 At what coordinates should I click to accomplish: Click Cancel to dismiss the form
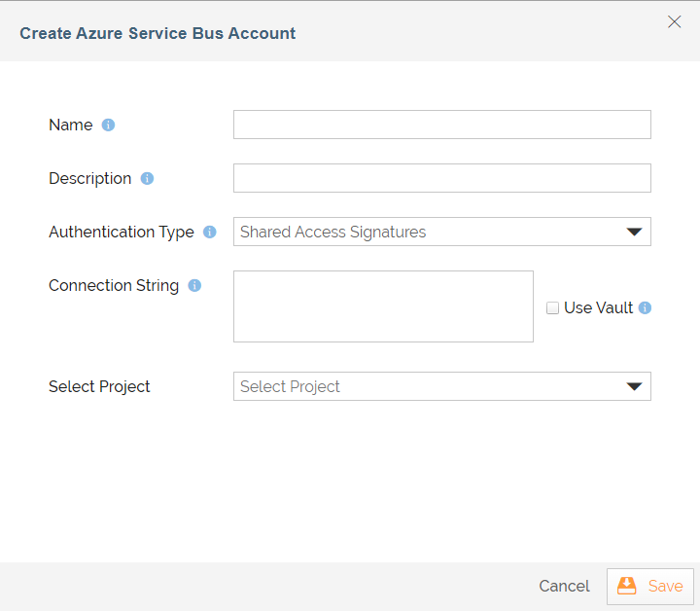(x=564, y=586)
